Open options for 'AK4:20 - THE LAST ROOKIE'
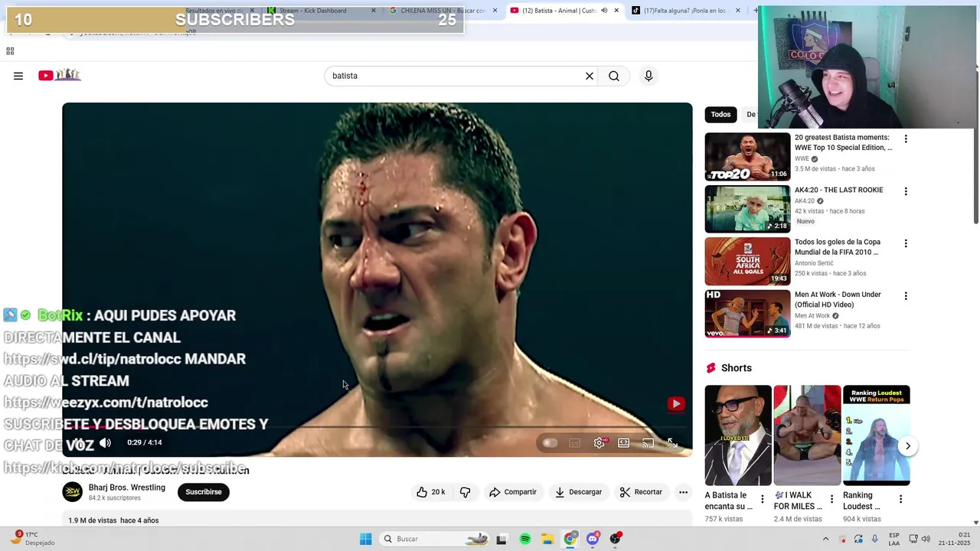The width and height of the screenshot is (980, 551). click(x=906, y=191)
